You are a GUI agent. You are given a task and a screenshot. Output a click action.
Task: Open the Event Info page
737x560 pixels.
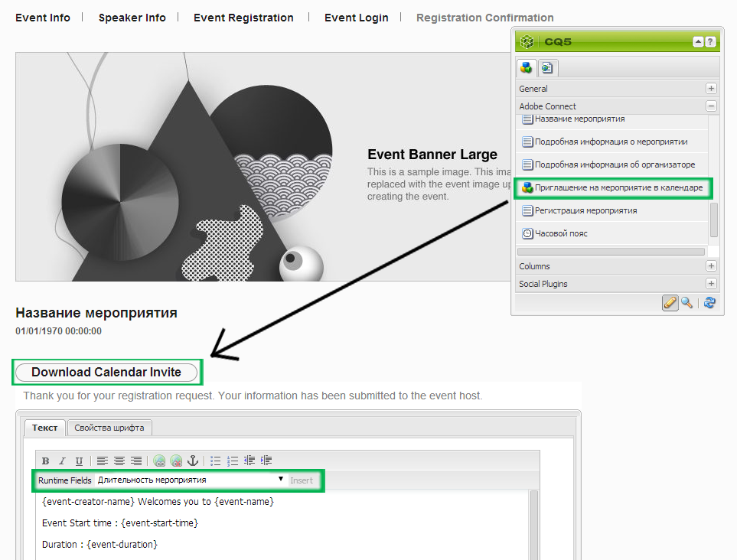pos(43,18)
